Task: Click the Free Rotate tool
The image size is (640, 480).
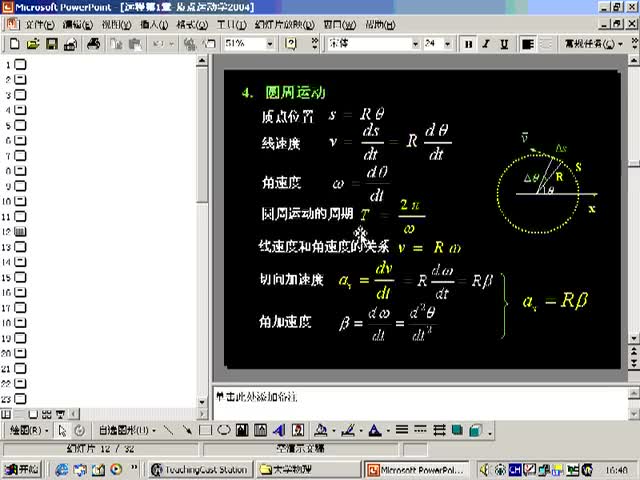Action: (x=80, y=430)
